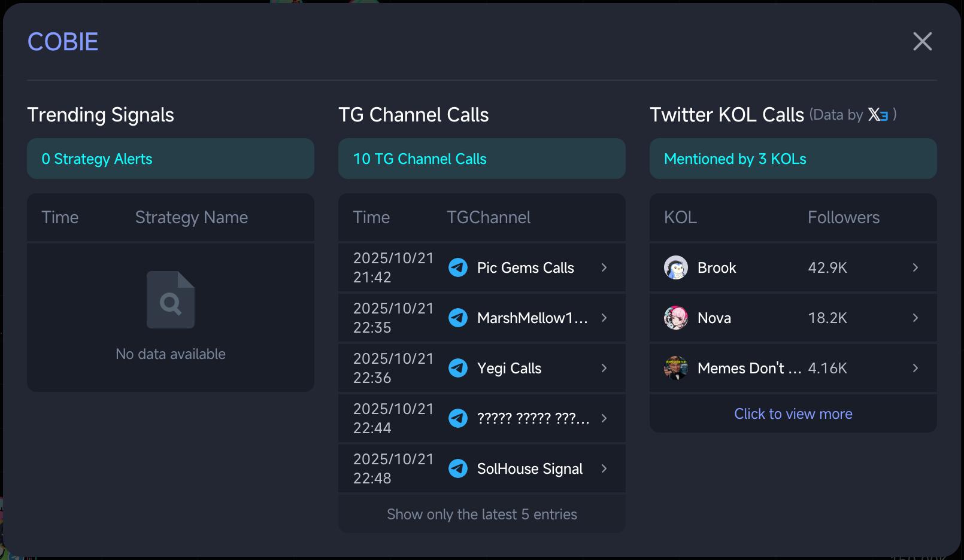Expand the Pic Gems Calls row chevron
Viewport: 964px width, 560px height.
(x=604, y=267)
